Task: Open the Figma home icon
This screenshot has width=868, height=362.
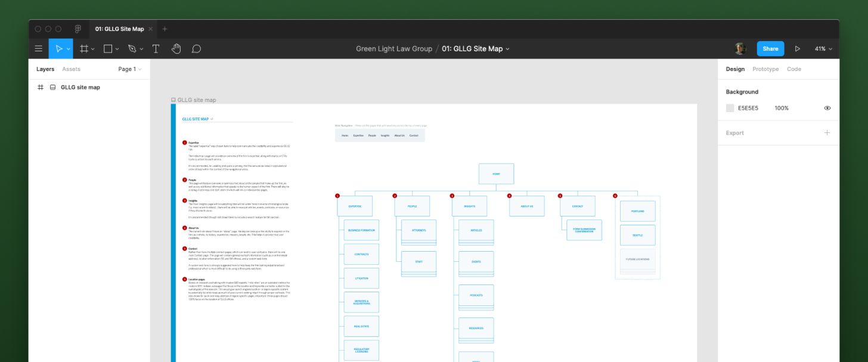Action: pyautogui.click(x=78, y=29)
